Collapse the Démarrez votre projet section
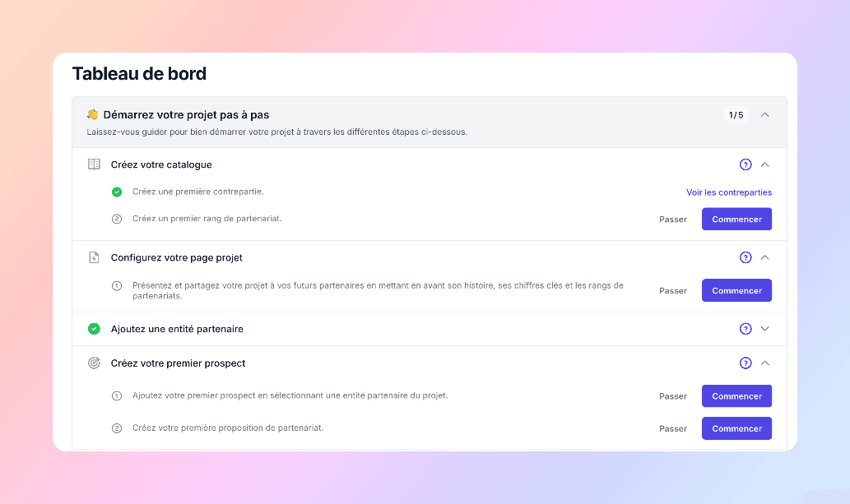 pyautogui.click(x=765, y=115)
